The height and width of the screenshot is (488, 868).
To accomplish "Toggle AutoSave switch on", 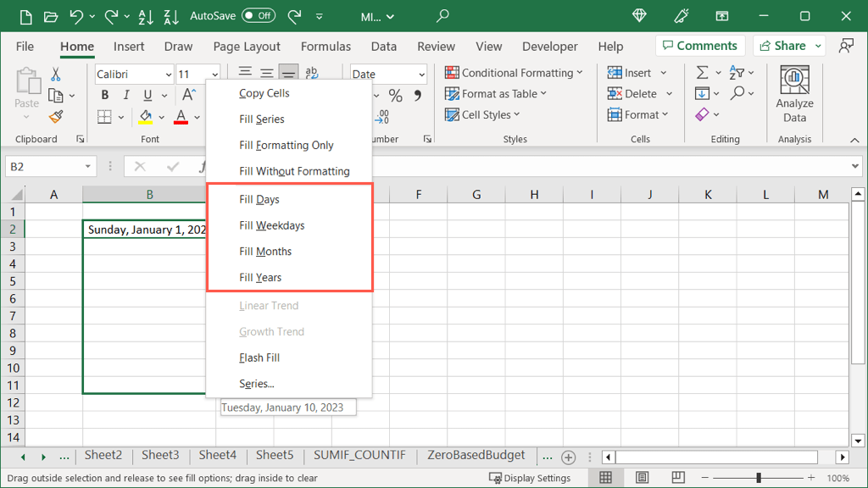I will (x=258, y=16).
